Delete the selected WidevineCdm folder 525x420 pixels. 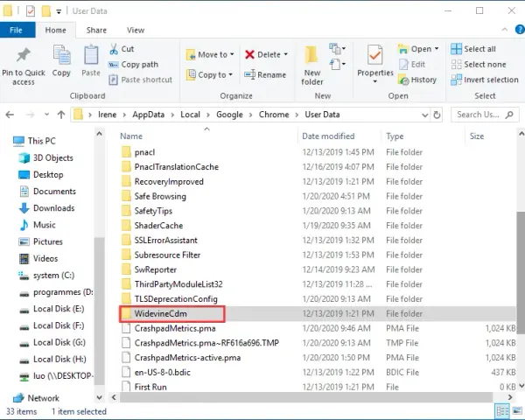(x=262, y=54)
